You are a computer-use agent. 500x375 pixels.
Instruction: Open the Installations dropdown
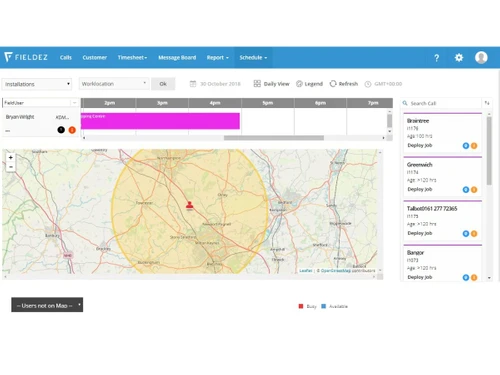(37, 84)
